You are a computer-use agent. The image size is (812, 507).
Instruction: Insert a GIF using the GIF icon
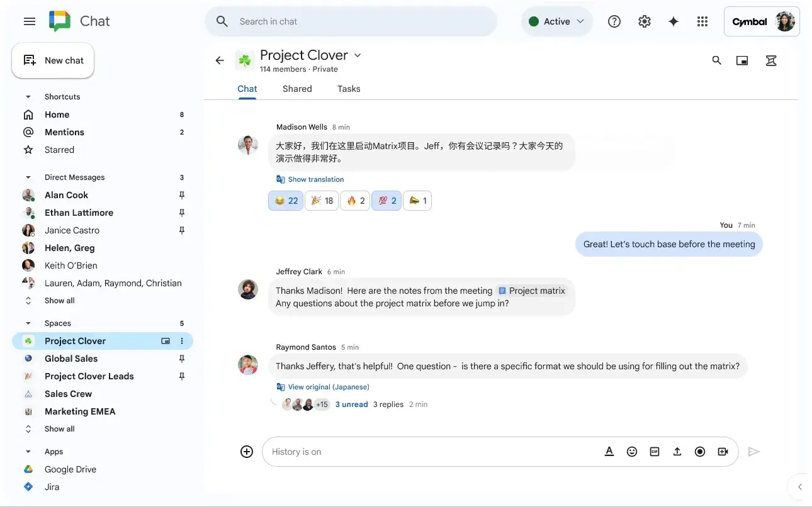[655, 452]
